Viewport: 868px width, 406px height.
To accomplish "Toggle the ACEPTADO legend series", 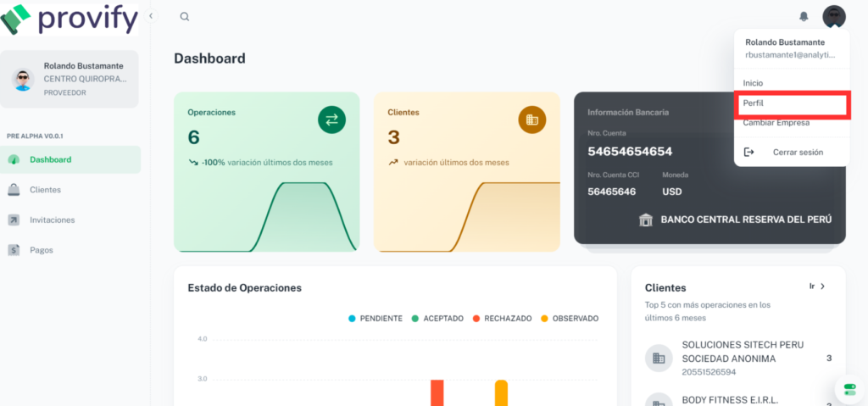I will [x=437, y=319].
